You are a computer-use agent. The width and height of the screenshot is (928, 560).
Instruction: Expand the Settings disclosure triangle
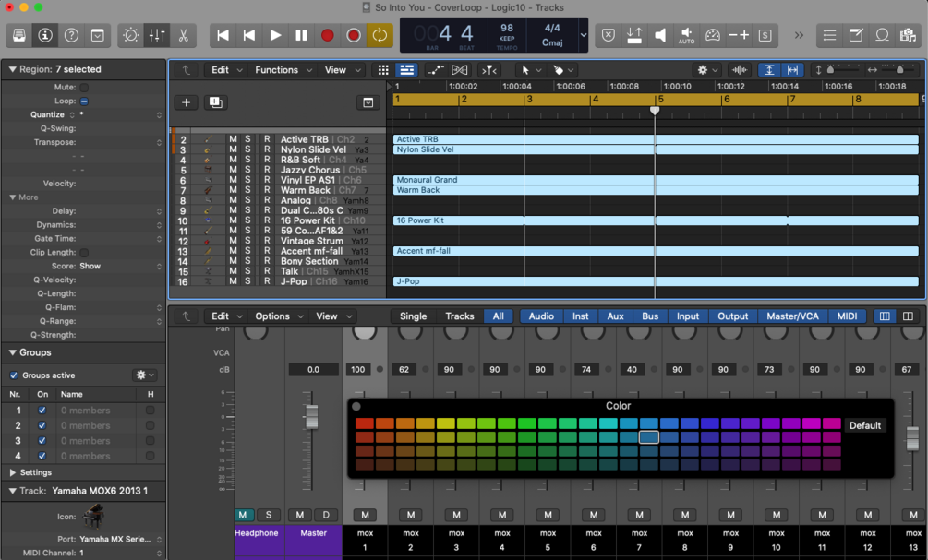tap(12, 472)
